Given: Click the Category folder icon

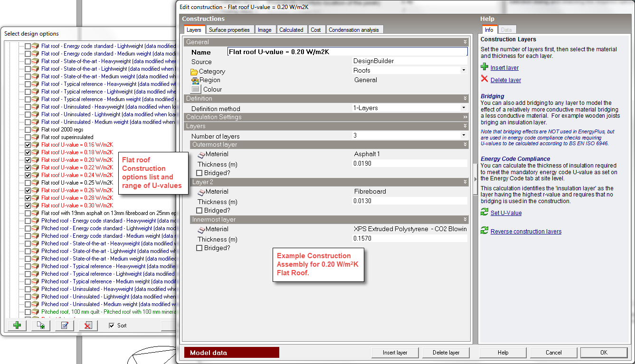Looking at the screenshot, I should 194,72.
